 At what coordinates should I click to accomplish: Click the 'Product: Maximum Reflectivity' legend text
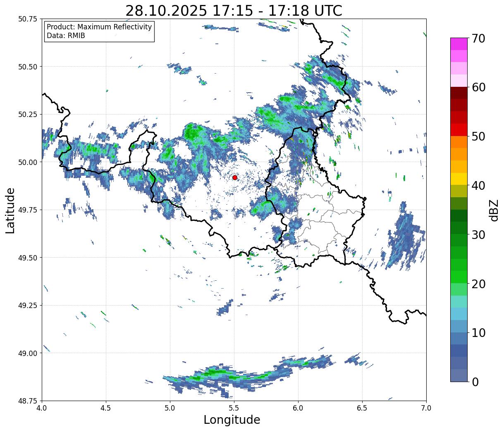click(99, 27)
